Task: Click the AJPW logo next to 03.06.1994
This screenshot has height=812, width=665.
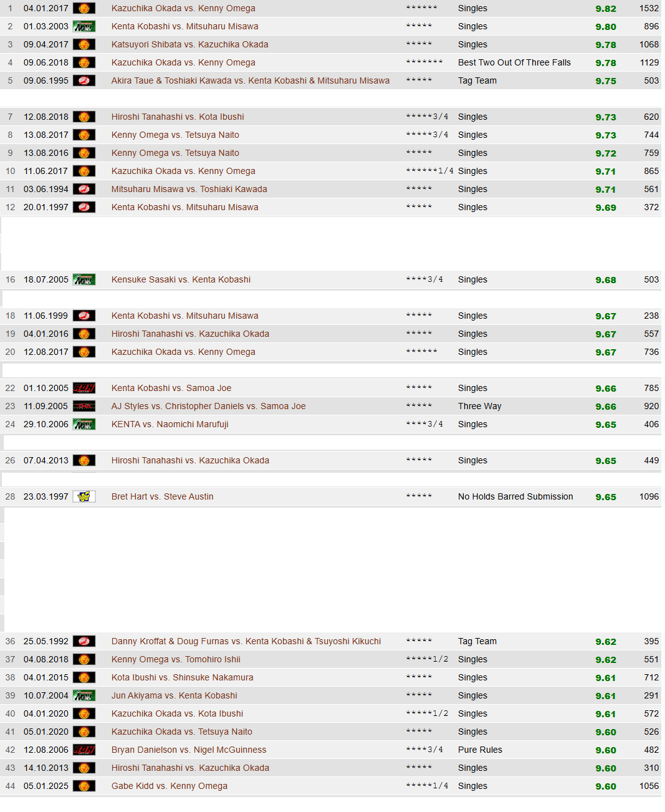Action: (84, 189)
